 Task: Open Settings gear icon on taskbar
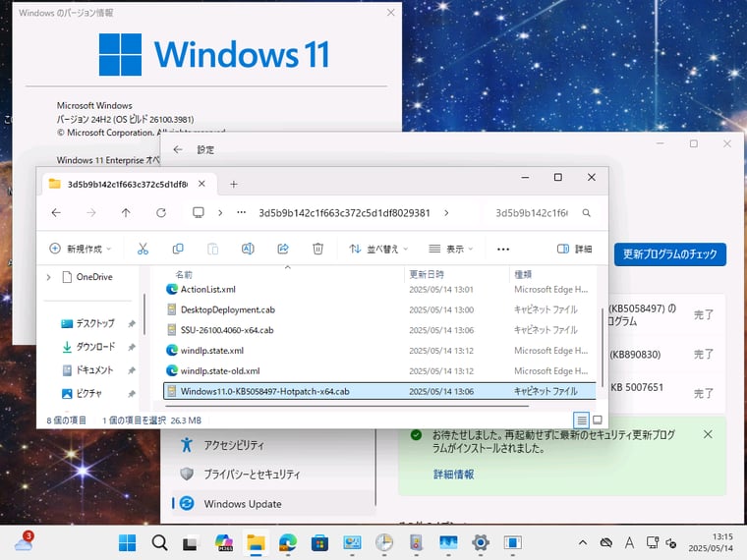pos(481,542)
